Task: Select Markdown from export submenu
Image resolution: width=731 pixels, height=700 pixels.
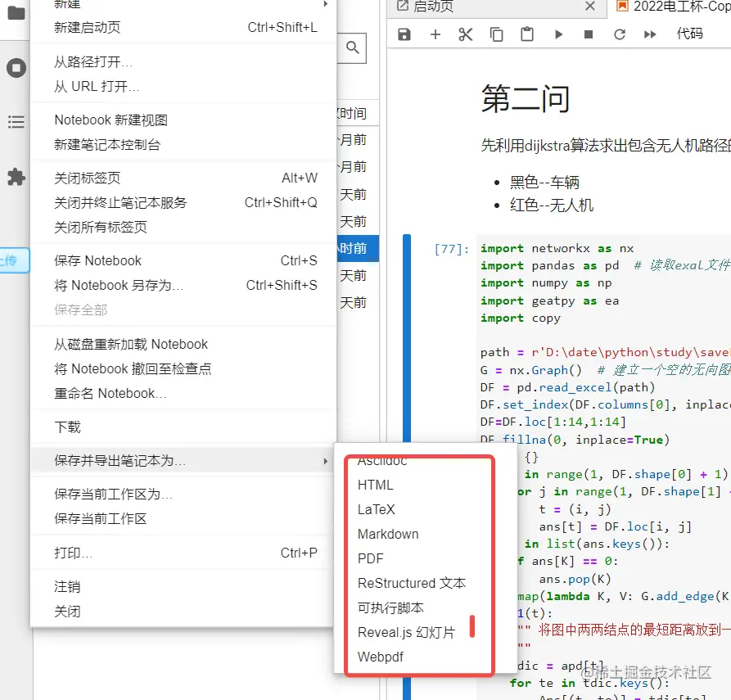Action: [387, 534]
